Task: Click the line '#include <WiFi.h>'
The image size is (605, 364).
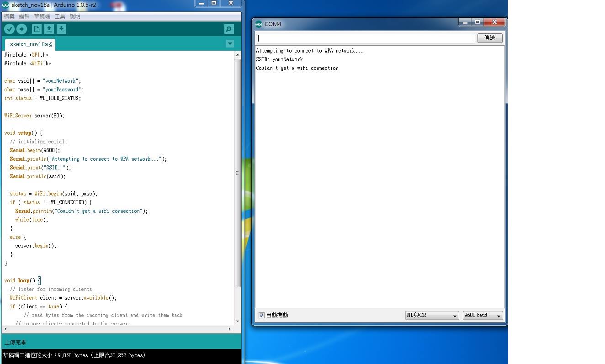Action: coord(27,63)
